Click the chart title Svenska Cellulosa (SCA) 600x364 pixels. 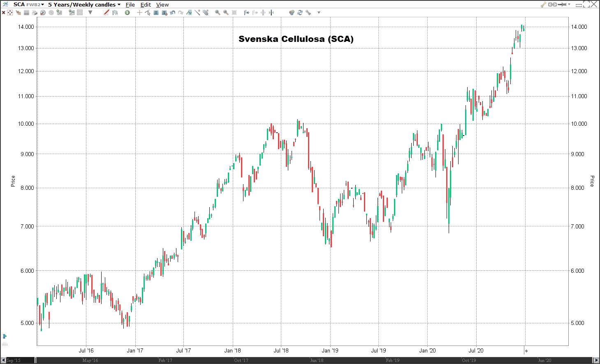pos(296,39)
